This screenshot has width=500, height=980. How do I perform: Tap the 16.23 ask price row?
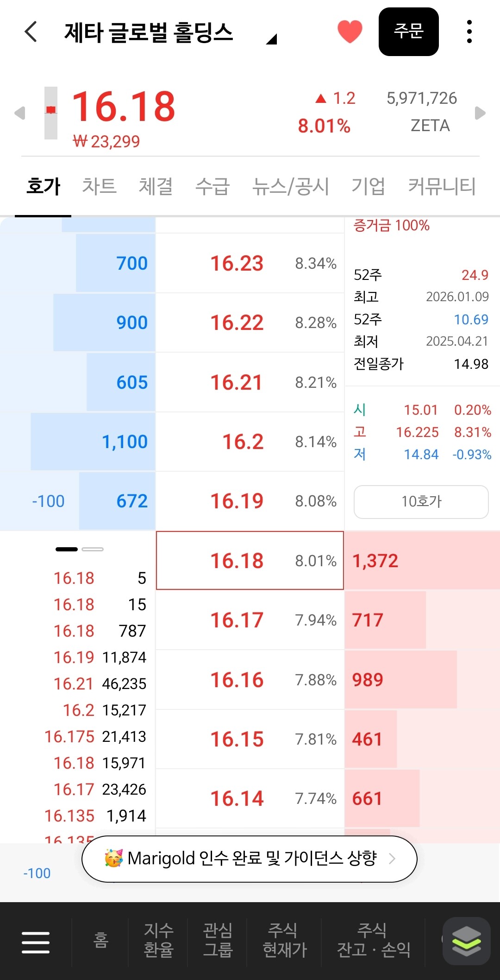pyautogui.click(x=250, y=263)
